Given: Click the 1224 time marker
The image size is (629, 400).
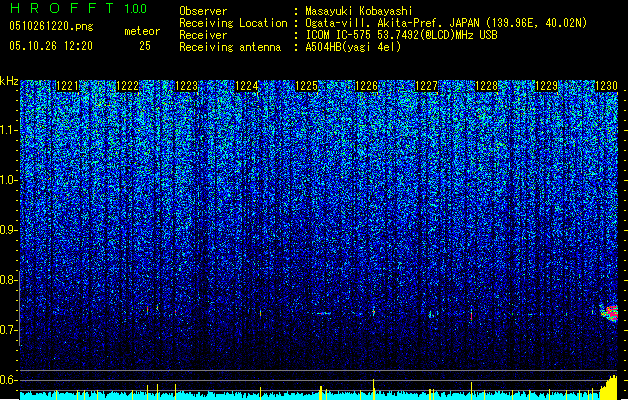Looking at the screenshot, I should coord(246,86).
